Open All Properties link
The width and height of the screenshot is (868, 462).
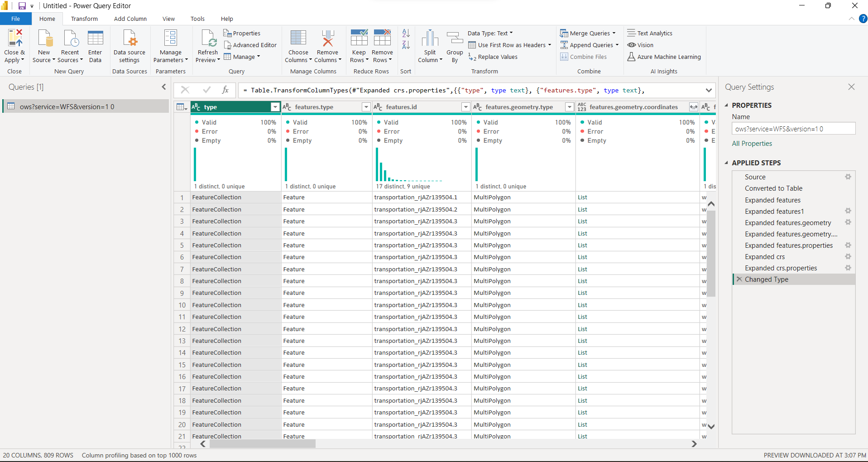752,144
